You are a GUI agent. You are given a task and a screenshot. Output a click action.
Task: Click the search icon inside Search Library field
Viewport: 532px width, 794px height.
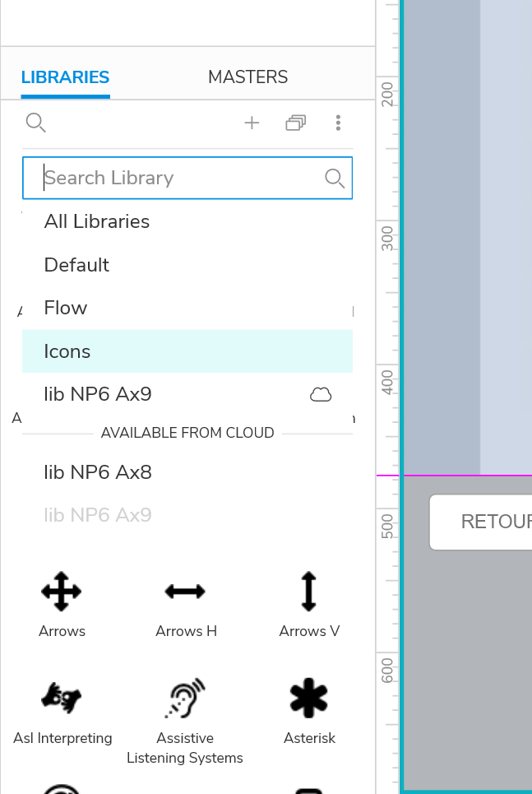pos(334,179)
